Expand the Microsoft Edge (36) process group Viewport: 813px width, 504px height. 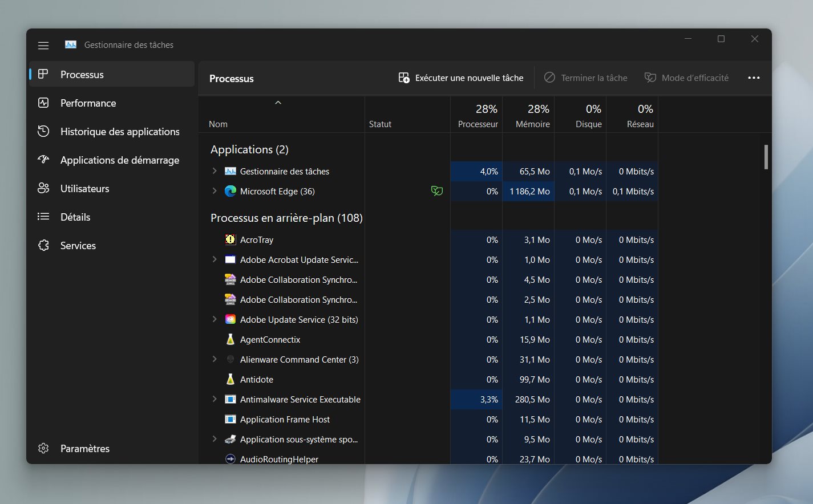[x=215, y=191]
